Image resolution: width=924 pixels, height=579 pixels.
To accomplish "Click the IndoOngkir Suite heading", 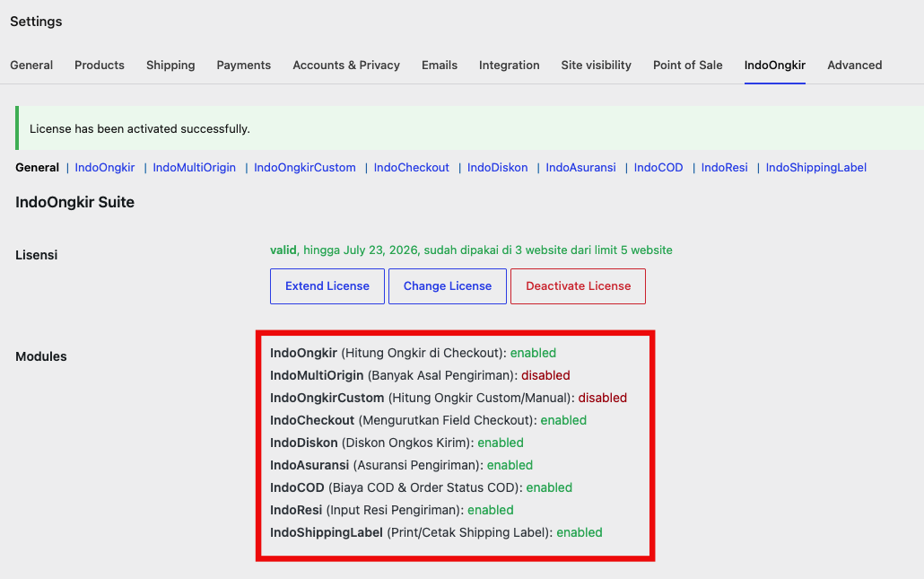I will click(x=74, y=202).
